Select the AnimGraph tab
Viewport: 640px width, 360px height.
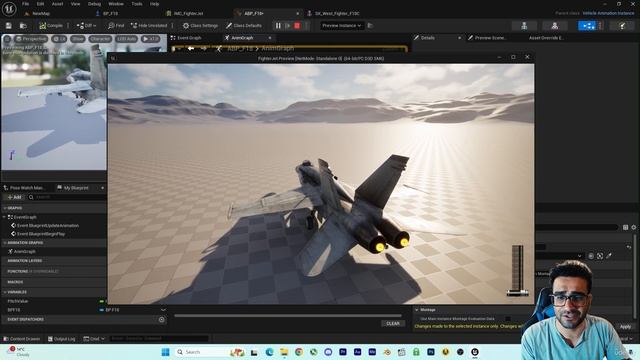(242, 38)
